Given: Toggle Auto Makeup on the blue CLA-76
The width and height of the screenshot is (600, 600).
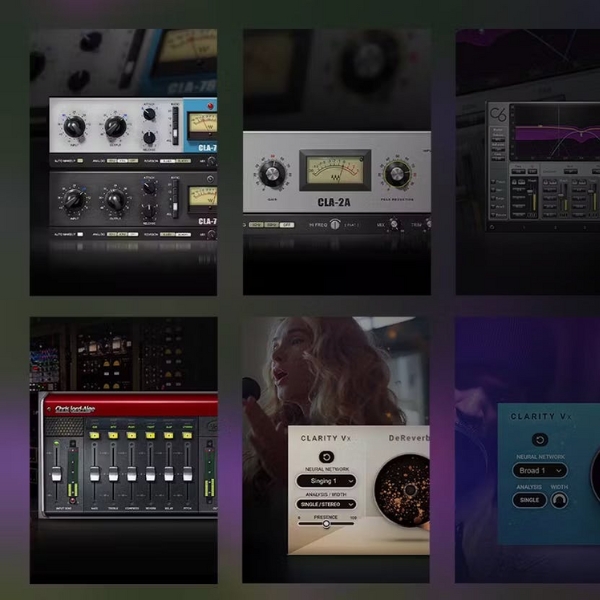Looking at the screenshot, I should [x=80, y=161].
